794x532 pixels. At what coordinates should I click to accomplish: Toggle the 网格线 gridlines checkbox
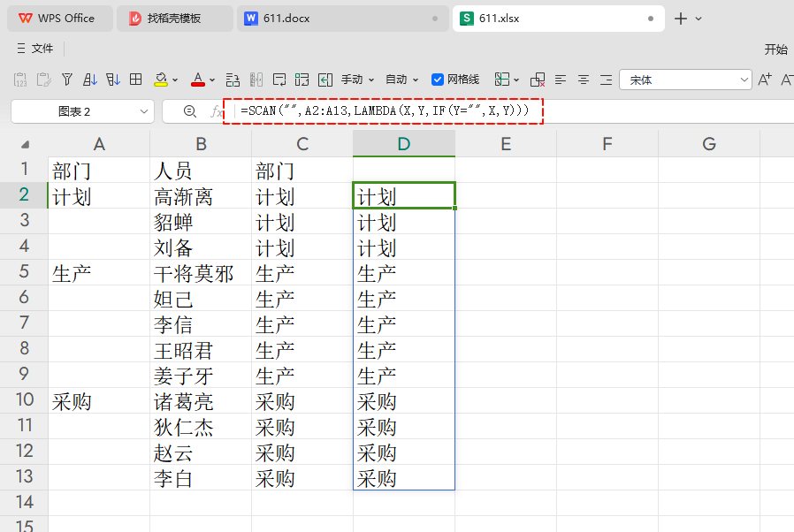[438, 80]
